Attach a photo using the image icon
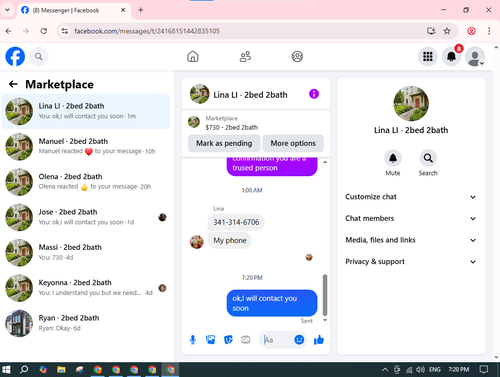The image size is (500, 377). pyautogui.click(x=210, y=340)
